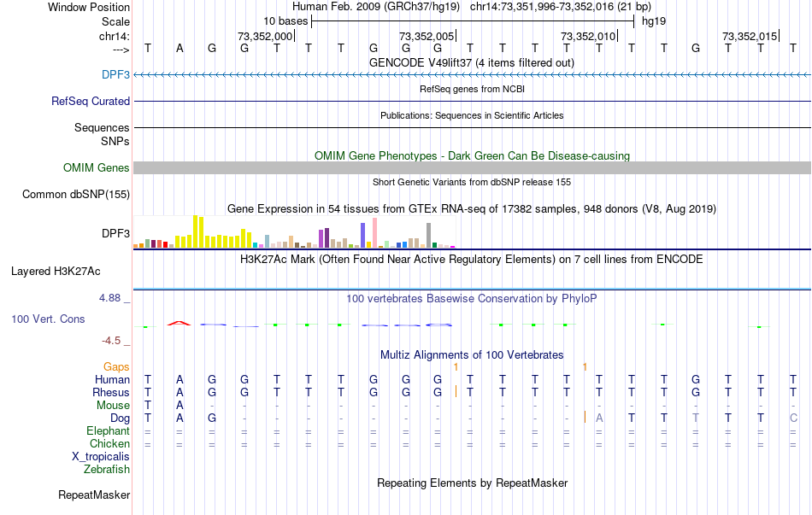Click the DPF3 intron arrow line

point(472,75)
